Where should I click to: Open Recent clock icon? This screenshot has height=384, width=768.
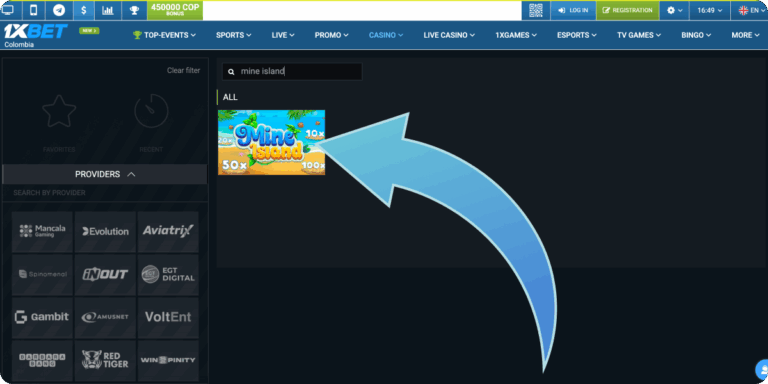tap(151, 111)
